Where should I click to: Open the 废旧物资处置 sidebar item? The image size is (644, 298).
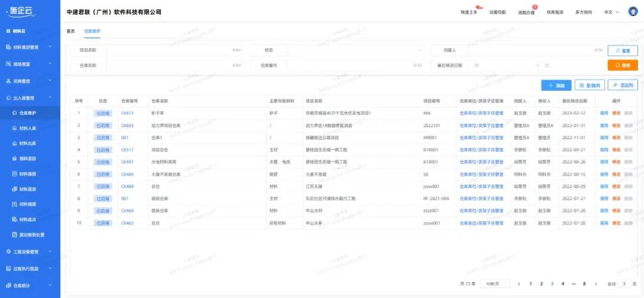[30, 235]
